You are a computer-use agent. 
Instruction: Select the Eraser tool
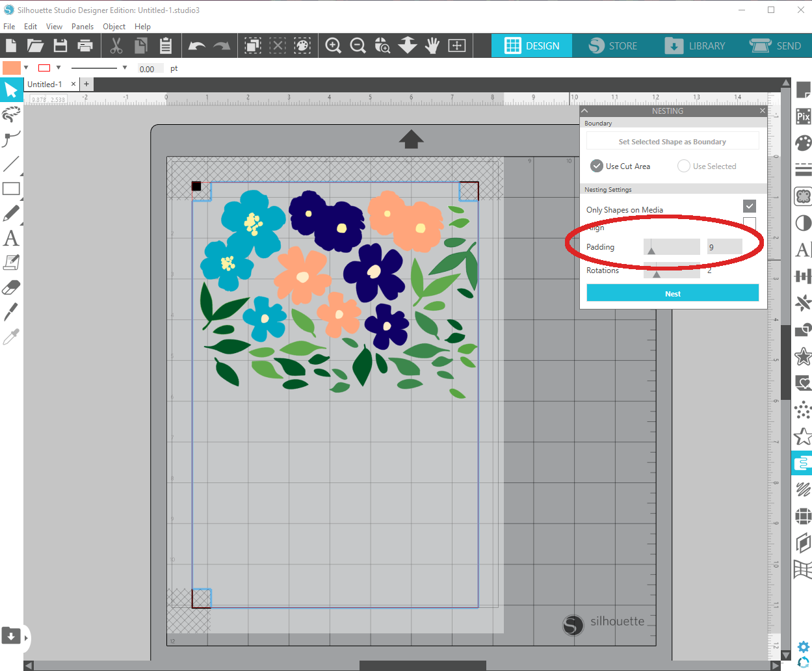11,287
